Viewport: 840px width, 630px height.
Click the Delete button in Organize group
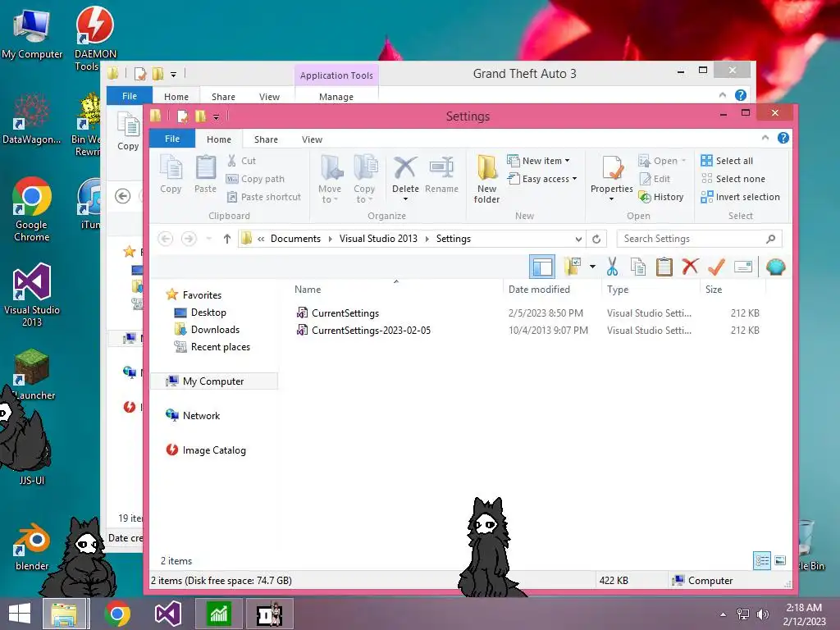pos(405,180)
